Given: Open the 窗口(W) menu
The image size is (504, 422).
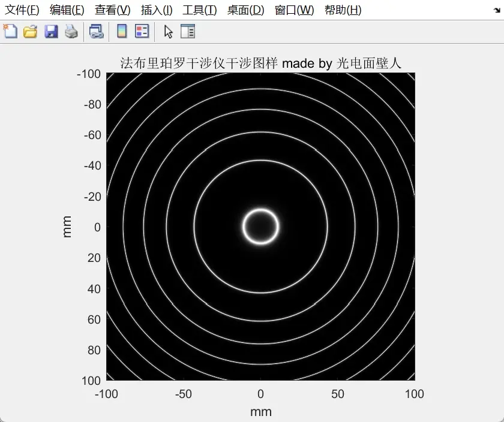Looking at the screenshot, I should click(294, 10).
